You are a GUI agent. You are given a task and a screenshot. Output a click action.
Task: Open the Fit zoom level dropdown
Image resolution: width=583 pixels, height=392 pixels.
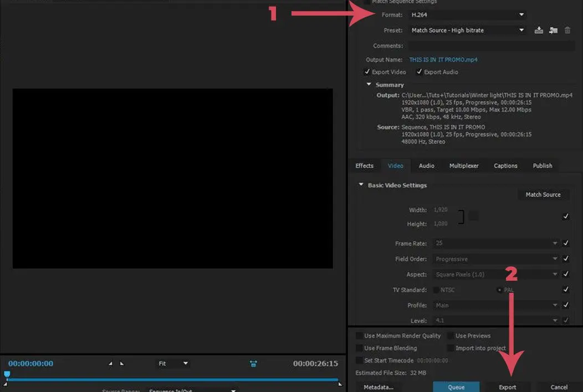point(173,363)
